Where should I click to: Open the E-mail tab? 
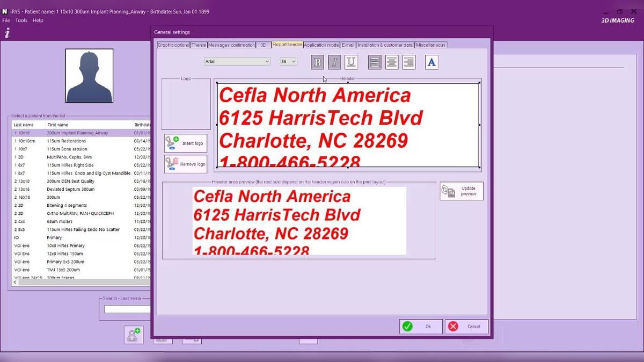[x=348, y=45]
